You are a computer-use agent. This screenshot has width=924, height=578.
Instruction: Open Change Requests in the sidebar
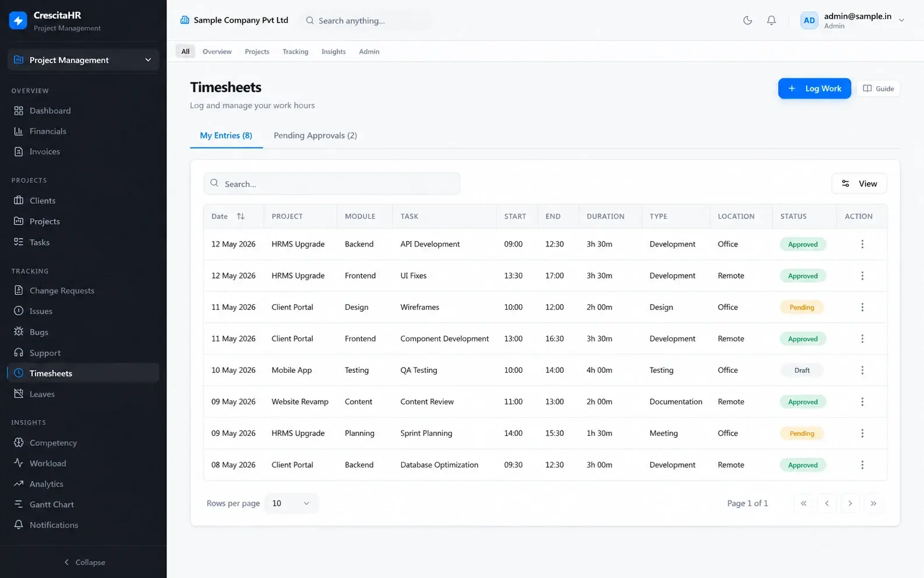point(83,291)
